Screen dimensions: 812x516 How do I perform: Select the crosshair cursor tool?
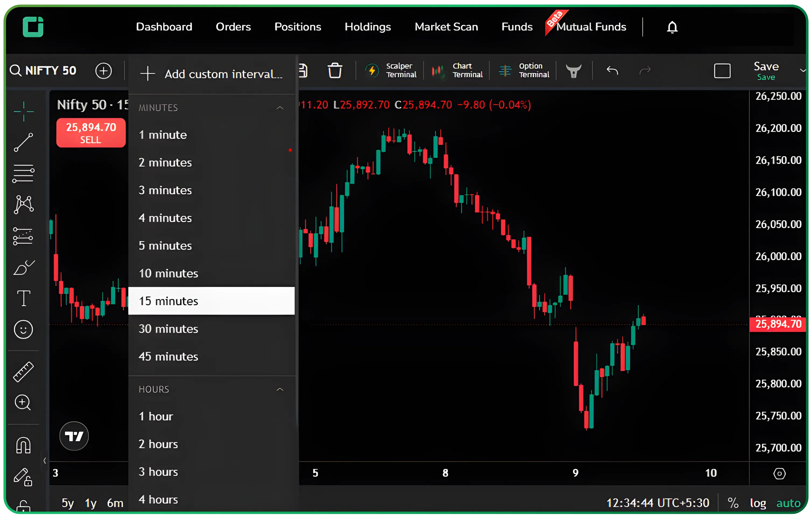pos(24,111)
